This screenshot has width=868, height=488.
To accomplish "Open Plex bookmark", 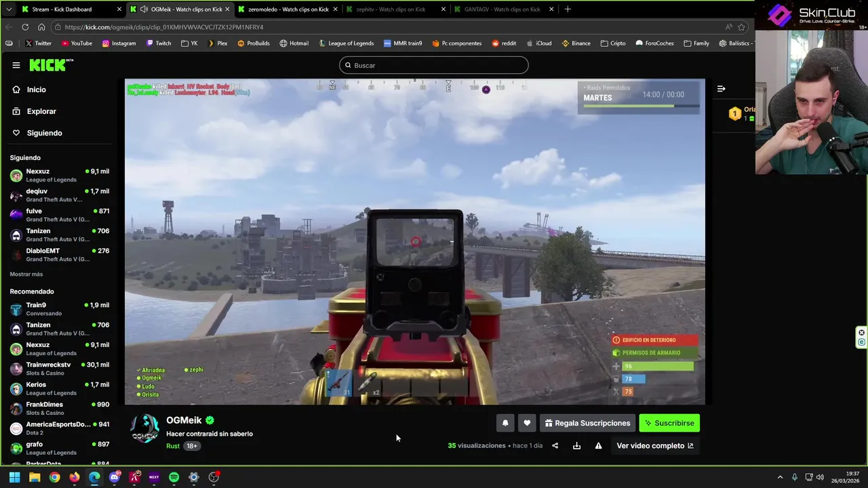I will (217, 43).
